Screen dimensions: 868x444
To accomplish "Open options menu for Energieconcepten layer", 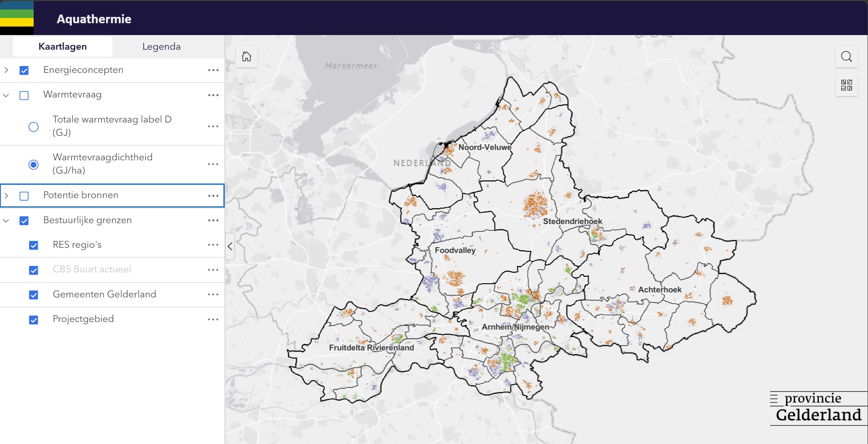I will (x=213, y=70).
